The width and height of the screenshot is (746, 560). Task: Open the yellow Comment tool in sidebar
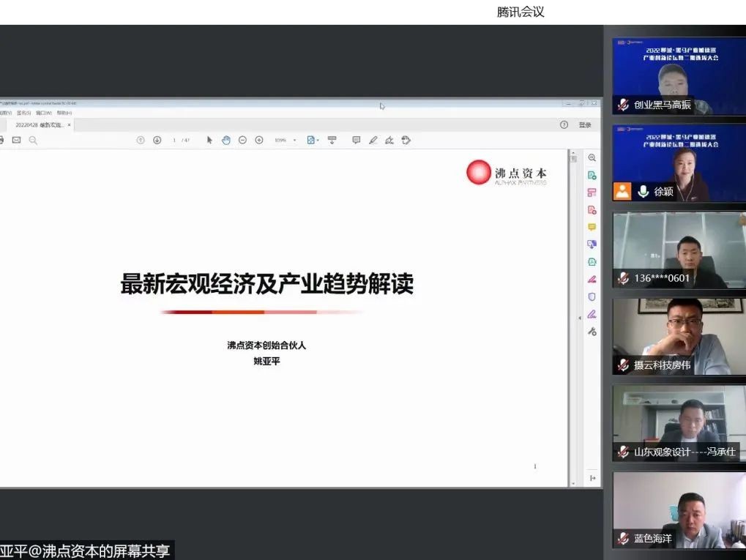coord(592,227)
